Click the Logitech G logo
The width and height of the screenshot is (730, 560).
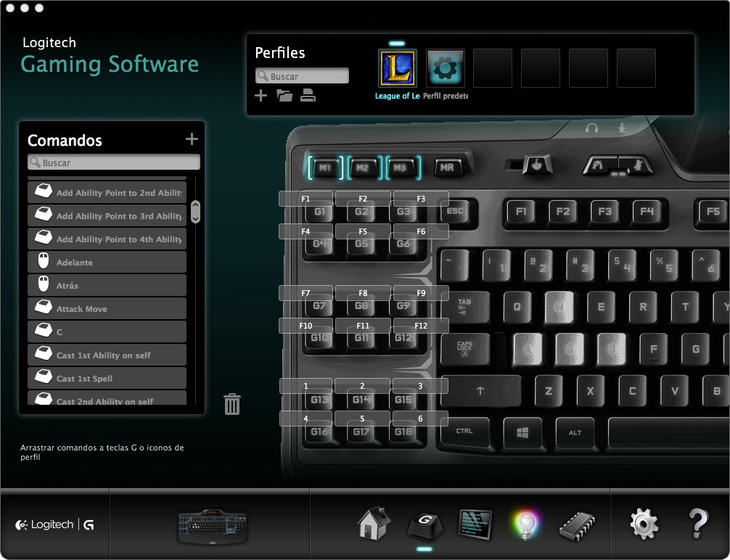[55, 524]
